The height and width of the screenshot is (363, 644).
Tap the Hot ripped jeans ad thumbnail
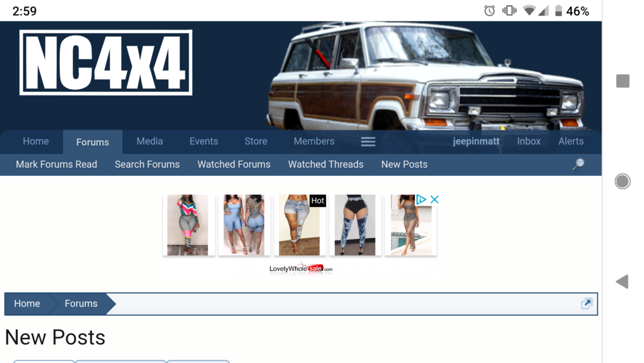(x=299, y=225)
